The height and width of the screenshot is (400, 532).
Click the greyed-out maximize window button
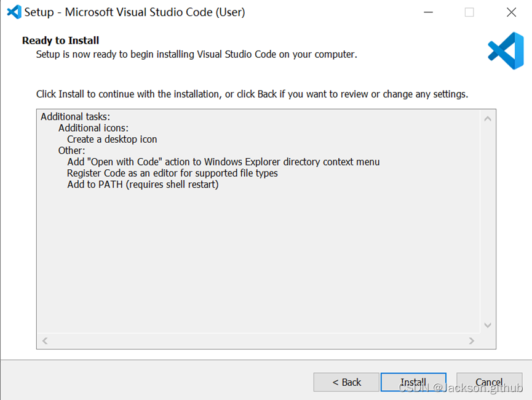pyautogui.click(x=469, y=12)
